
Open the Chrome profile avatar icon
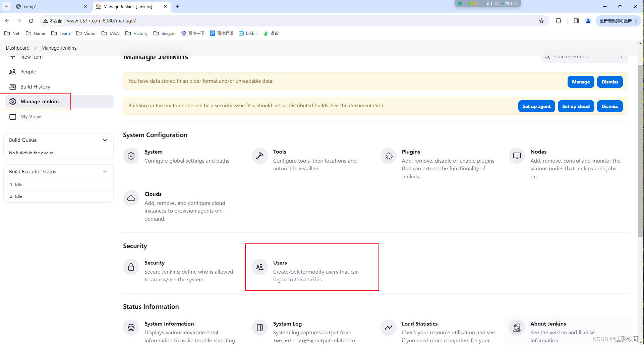[588, 21]
